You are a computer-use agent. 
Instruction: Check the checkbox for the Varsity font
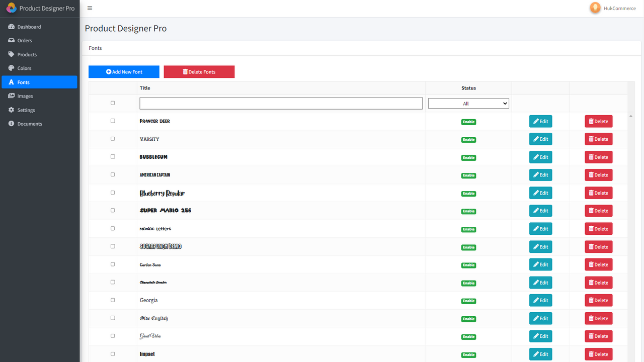coord(113,139)
